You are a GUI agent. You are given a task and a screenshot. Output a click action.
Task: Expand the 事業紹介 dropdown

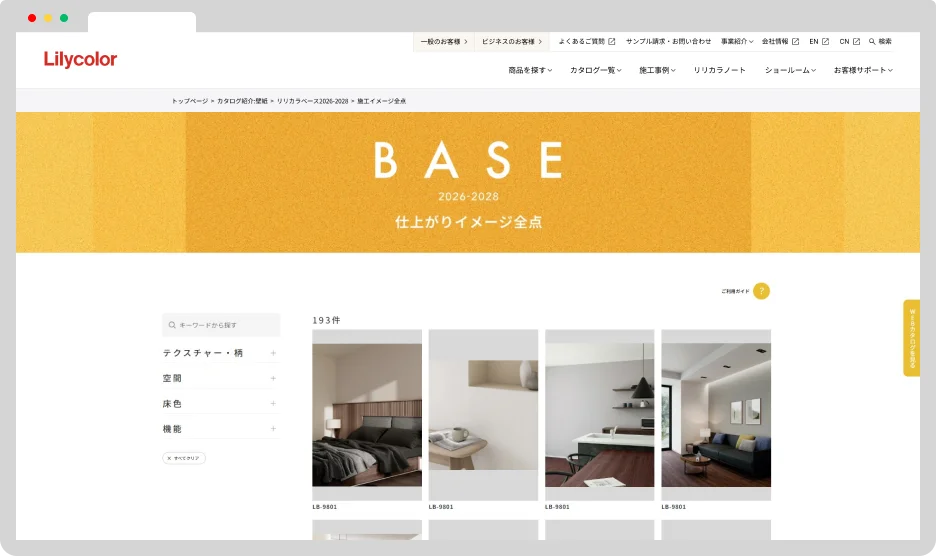(737, 41)
